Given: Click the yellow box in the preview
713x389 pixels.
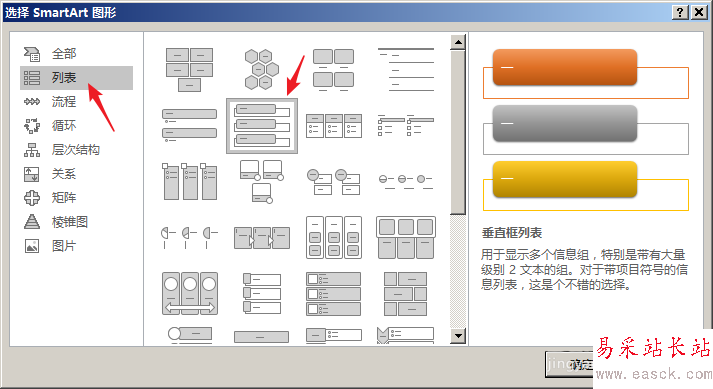Looking at the screenshot, I should (x=565, y=179).
